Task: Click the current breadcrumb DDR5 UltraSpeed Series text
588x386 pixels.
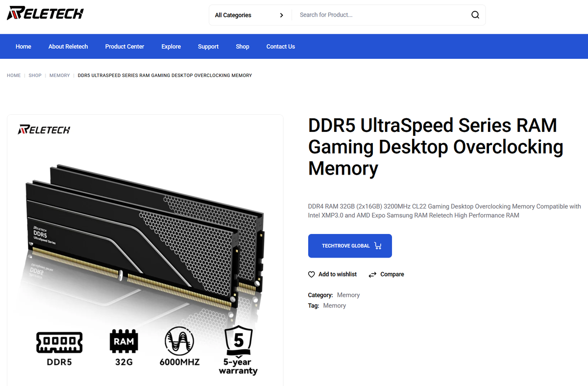Action: (x=165, y=76)
